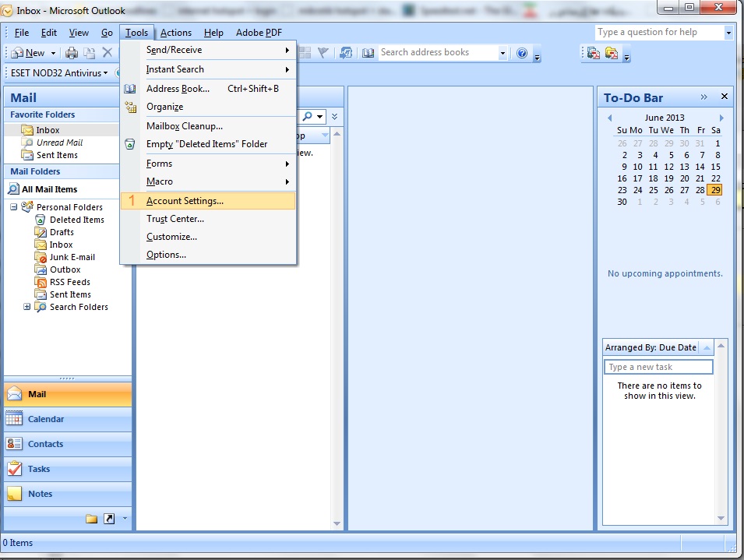Viewport: 744px width, 560px height.
Task: Select June 15 in the date navigator
Action: pyautogui.click(x=715, y=167)
